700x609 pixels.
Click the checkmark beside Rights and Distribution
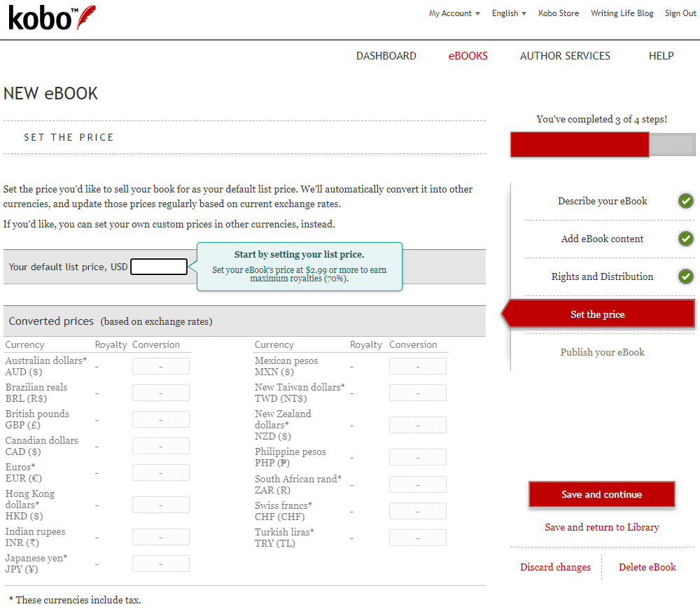[x=685, y=276]
